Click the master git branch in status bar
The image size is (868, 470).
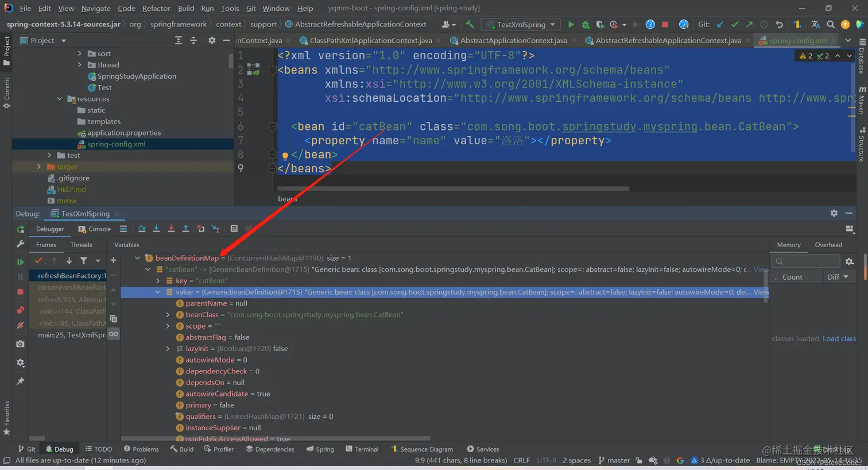click(x=614, y=460)
